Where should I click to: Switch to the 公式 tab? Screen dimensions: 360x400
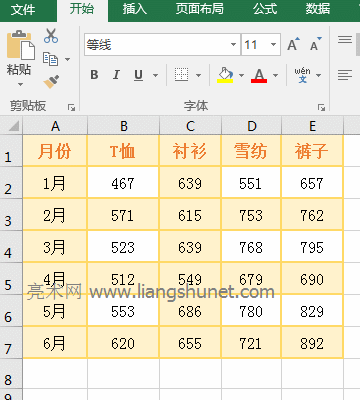point(265,9)
